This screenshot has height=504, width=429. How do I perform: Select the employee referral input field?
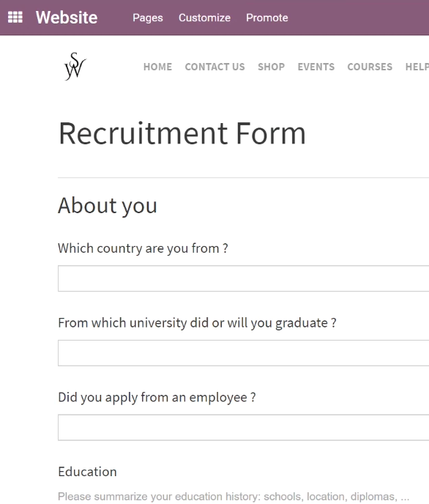[243, 428]
